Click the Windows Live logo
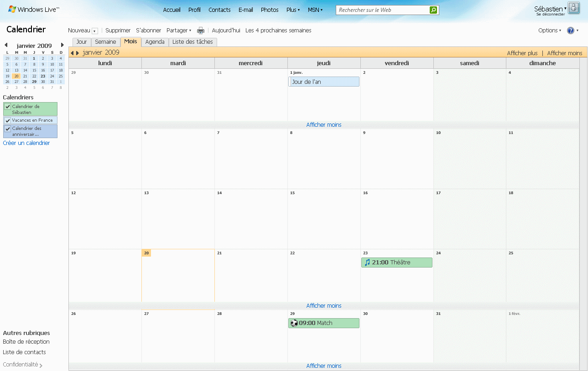588x371 pixels. coord(34,10)
